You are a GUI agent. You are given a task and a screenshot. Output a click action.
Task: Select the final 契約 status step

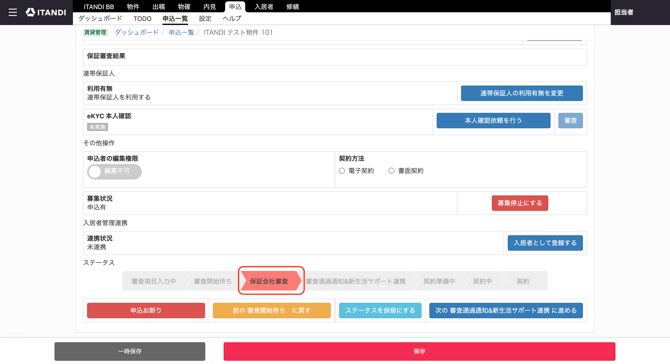click(523, 281)
